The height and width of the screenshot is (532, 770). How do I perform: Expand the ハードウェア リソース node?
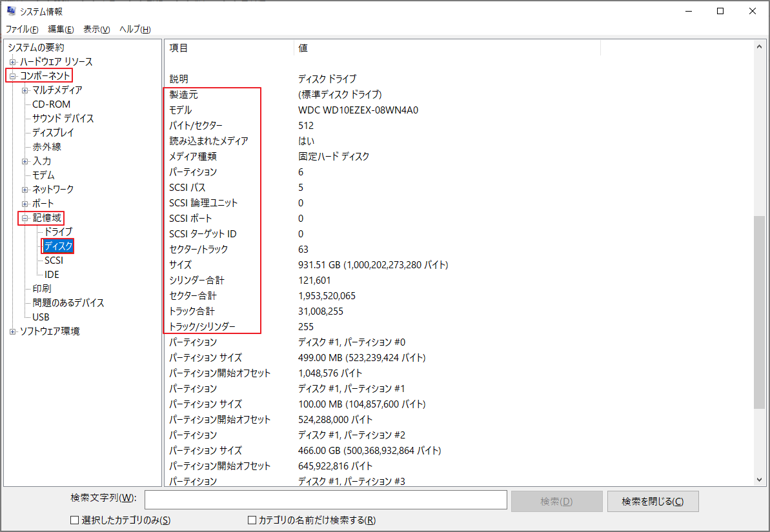click(13, 62)
